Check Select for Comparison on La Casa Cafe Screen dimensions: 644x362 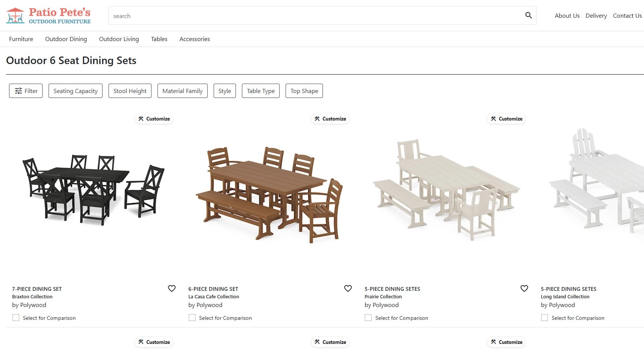pos(192,318)
